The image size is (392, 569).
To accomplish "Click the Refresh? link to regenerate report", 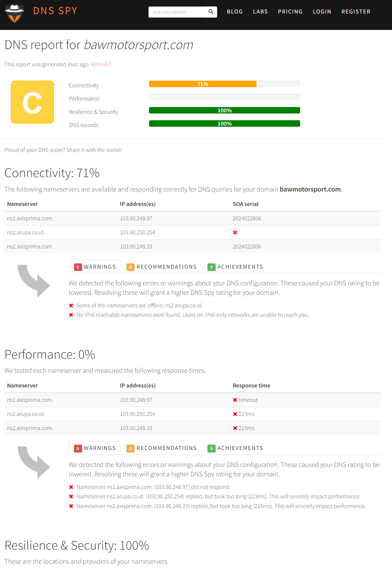I will (x=101, y=64).
